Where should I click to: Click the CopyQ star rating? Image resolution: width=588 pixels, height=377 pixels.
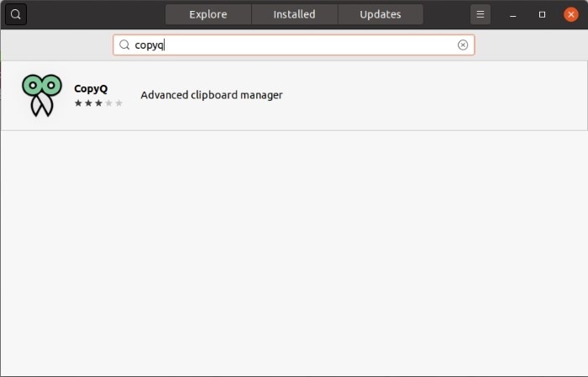(98, 103)
